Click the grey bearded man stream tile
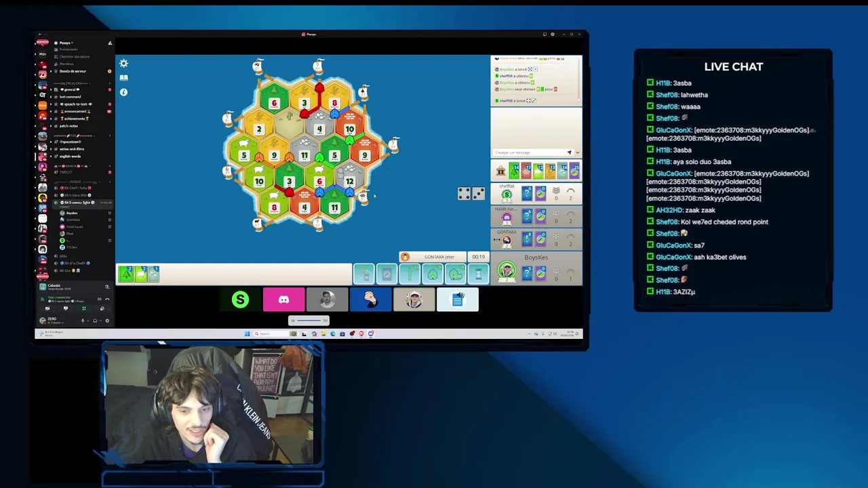The image size is (868, 488). (x=327, y=300)
